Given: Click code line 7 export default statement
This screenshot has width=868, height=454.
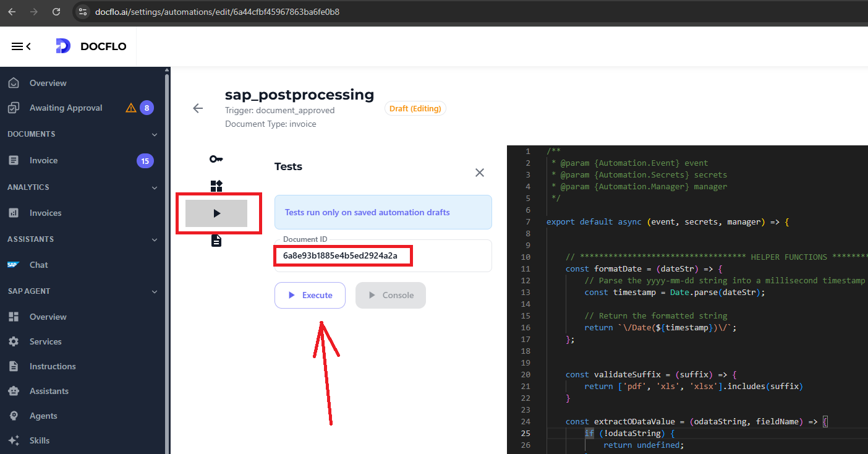Looking at the screenshot, I should click(668, 221).
